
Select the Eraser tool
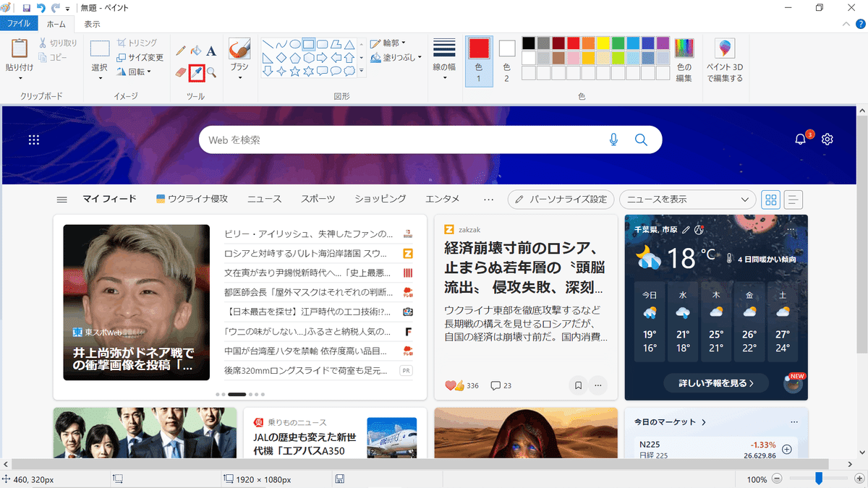181,72
